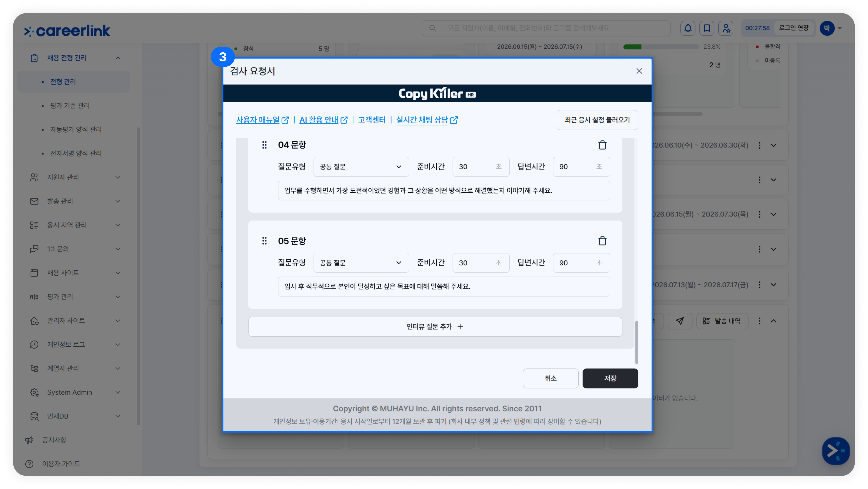
Task: Click the search magnifier icon
Action: click(x=433, y=28)
